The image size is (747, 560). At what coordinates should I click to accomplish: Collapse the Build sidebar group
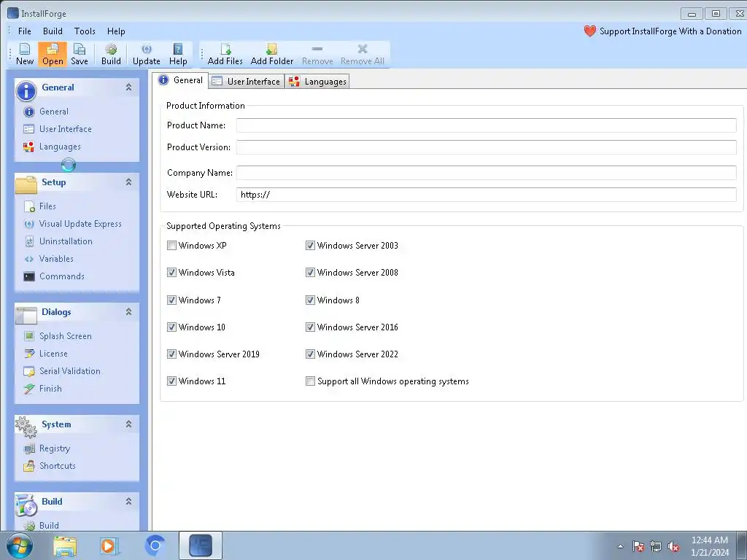pos(128,501)
